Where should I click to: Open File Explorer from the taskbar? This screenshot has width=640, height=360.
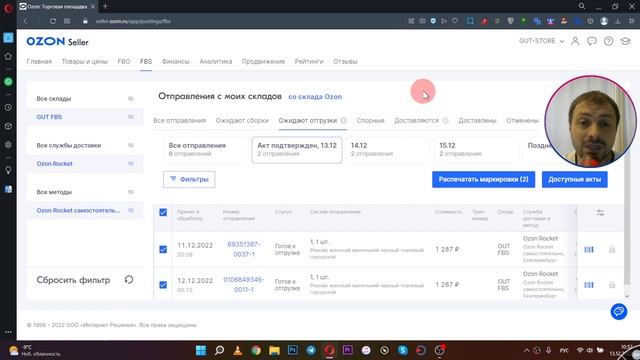pos(274,350)
